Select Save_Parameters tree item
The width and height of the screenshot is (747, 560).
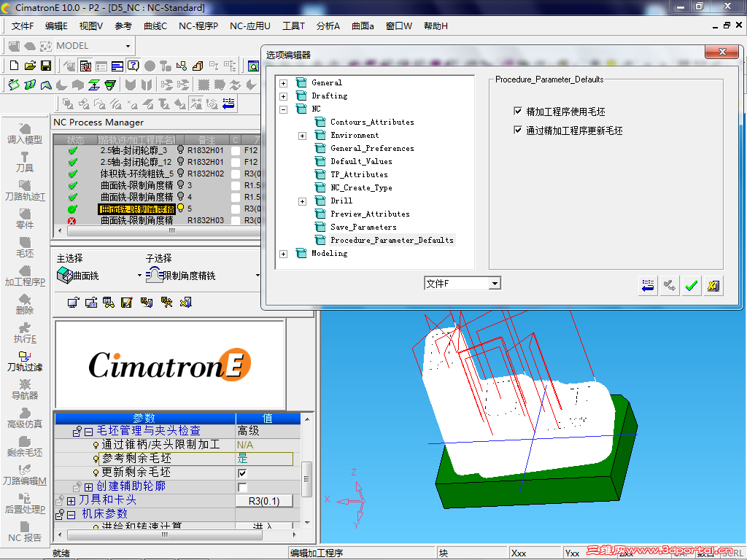[x=363, y=227]
